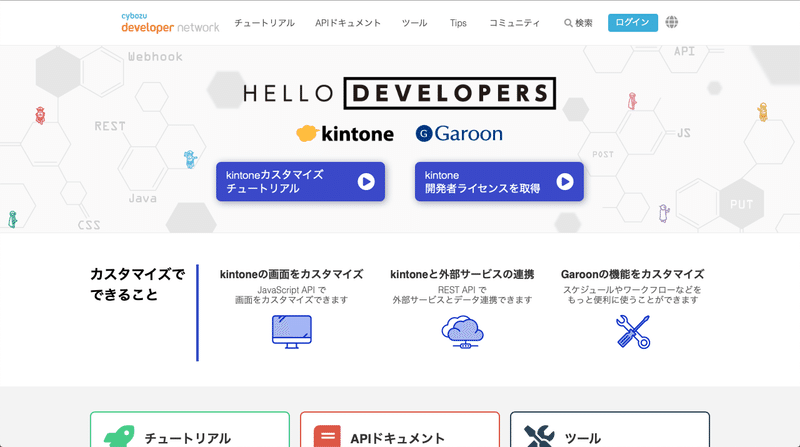Screen dimensions: 800x447
Task: Click the HELLO DEVELOPERS banner title
Action: tap(399, 93)
